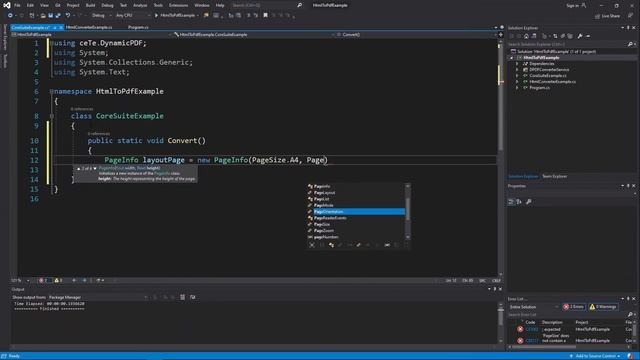Click the split editor icon at top right of code
Screen dimensions: 640x360
pyautogui.click(x=501, y=35)
